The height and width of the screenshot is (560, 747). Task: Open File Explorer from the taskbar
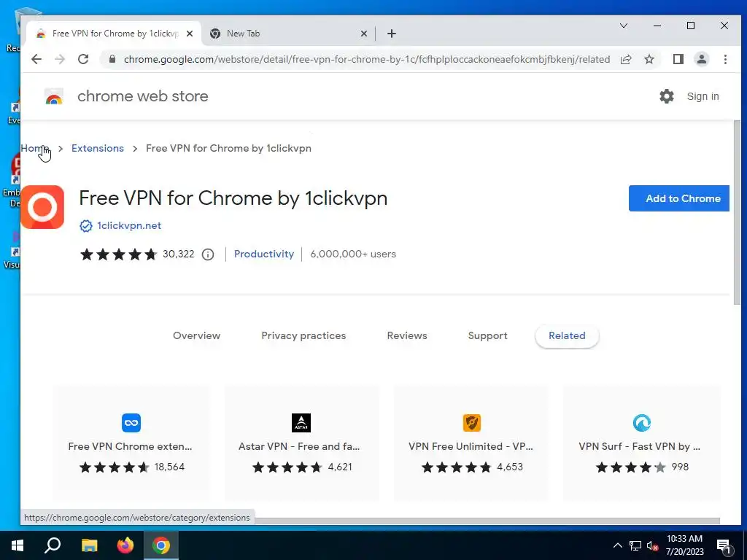pos(89,545)
